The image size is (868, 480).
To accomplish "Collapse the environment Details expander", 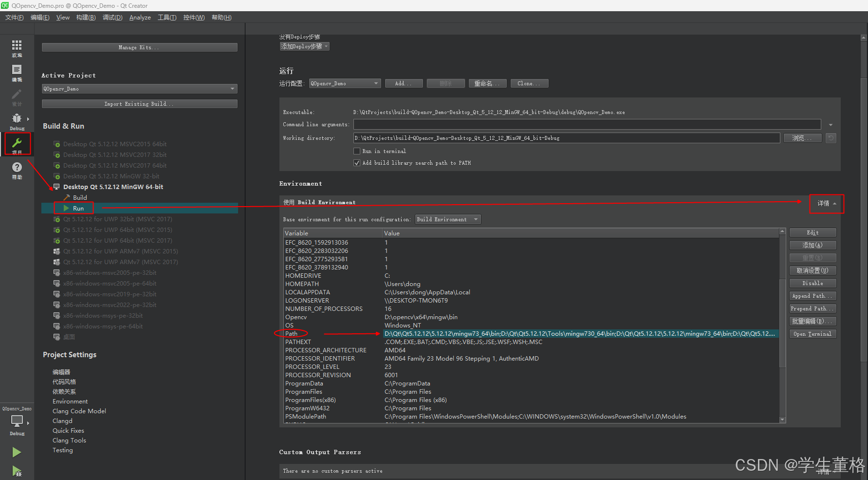I will (x=827, y=204).
